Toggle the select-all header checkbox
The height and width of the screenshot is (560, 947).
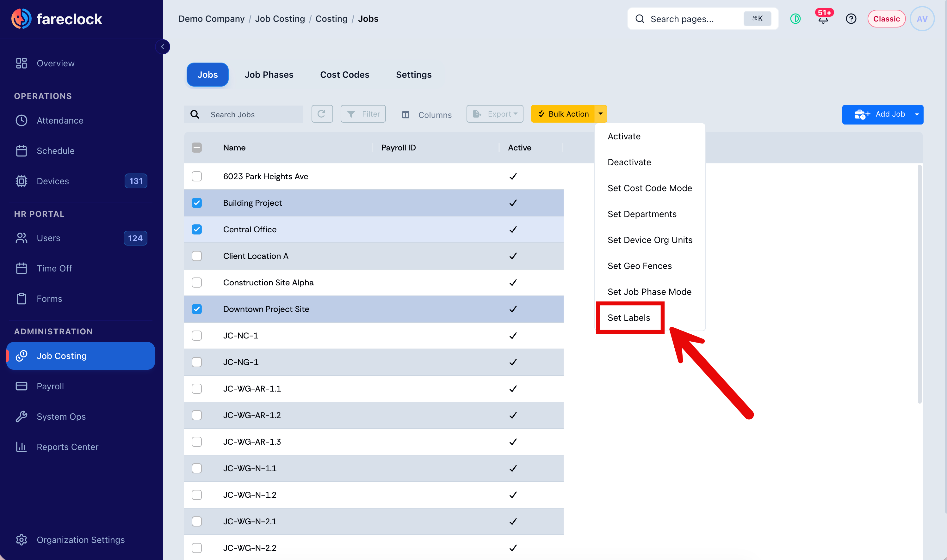pos(197,148)
